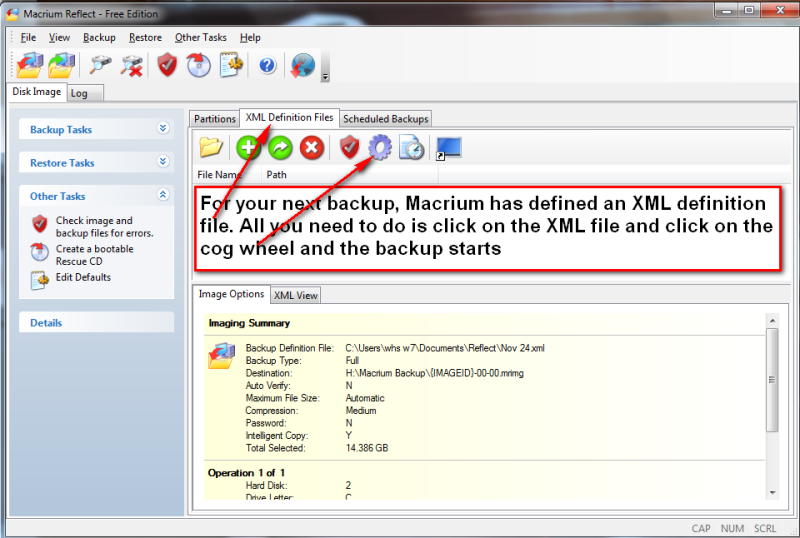Switch to the Disk Image tab
The image size is (800, 538).
coord(37,91)
